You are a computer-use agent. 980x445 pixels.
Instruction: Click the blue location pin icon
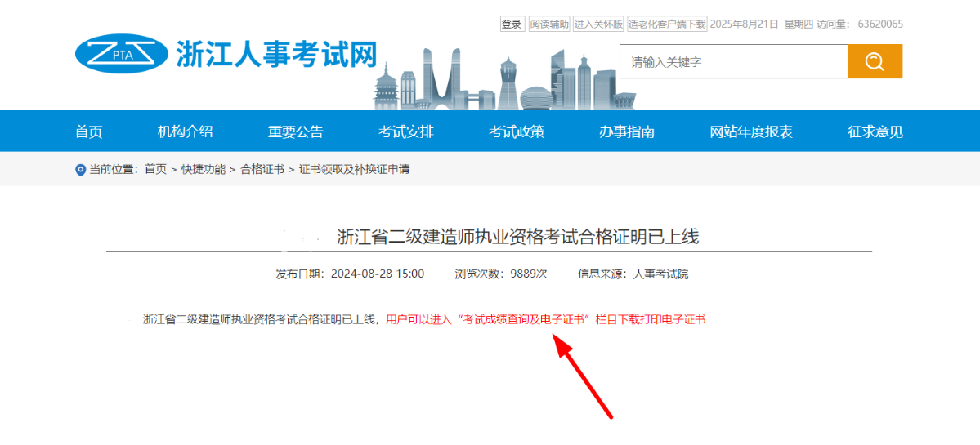pyautogui.click(x=80, y=170)
